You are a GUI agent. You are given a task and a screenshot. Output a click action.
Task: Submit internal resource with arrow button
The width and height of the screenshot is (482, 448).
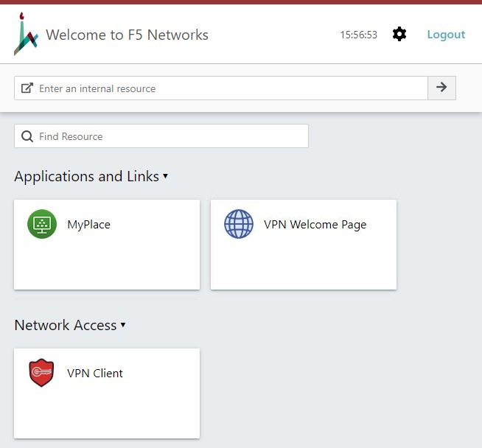[441, 88]
